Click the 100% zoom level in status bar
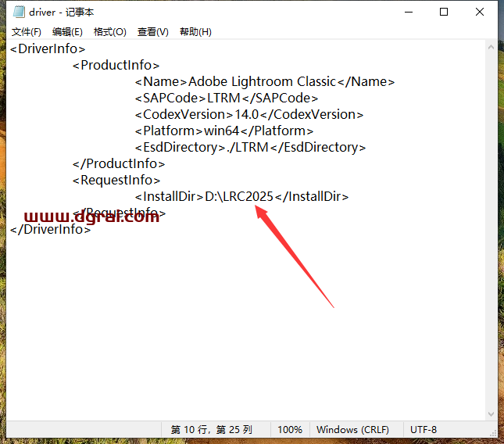The width and height of the screenshot is (504, 444). (290, 430)
